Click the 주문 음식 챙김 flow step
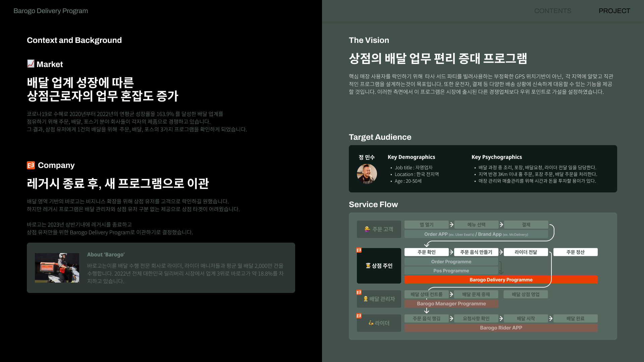The height and width of the screenshot is (362, 644). (427, 318)
